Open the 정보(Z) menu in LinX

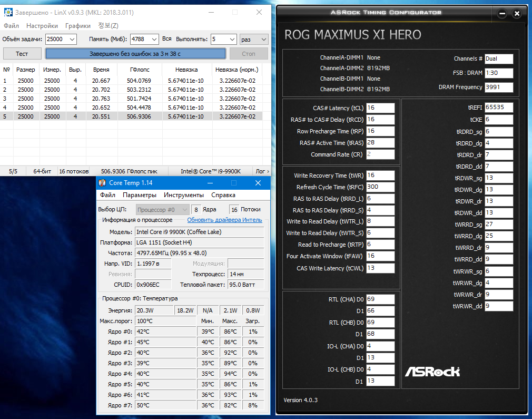pyautogui.click(x=108, y=26)
